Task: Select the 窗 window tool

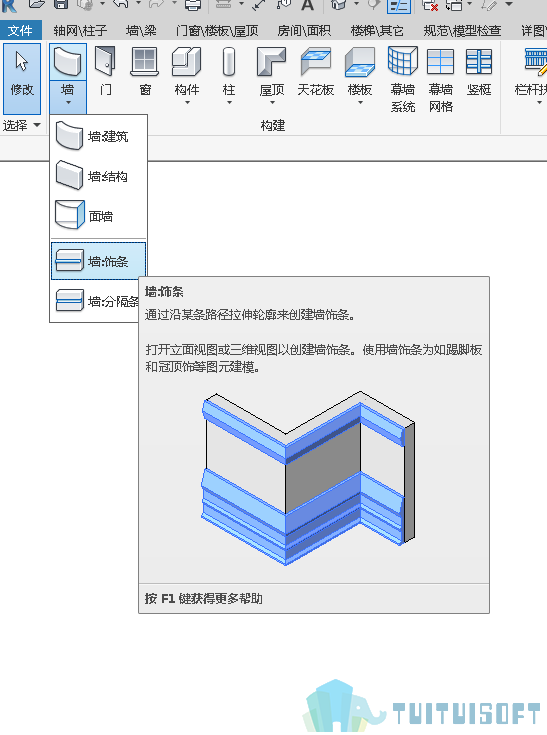Action: click(x=145, y=70)
